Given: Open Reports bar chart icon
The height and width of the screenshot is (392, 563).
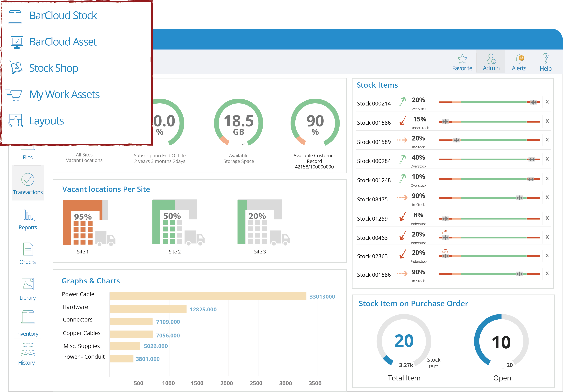Looking at the screenshot, I should [x=28, y=215].
